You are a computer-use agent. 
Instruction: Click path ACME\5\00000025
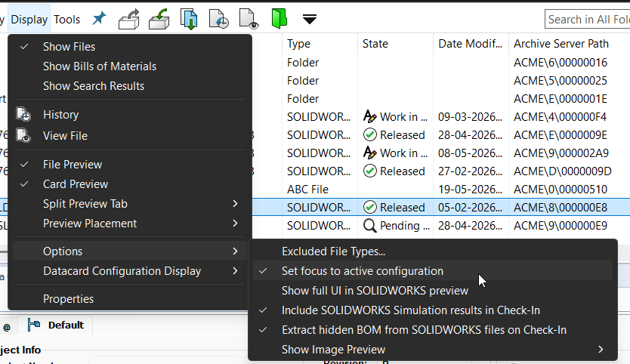pyautogui.click(x=560, y=81)
